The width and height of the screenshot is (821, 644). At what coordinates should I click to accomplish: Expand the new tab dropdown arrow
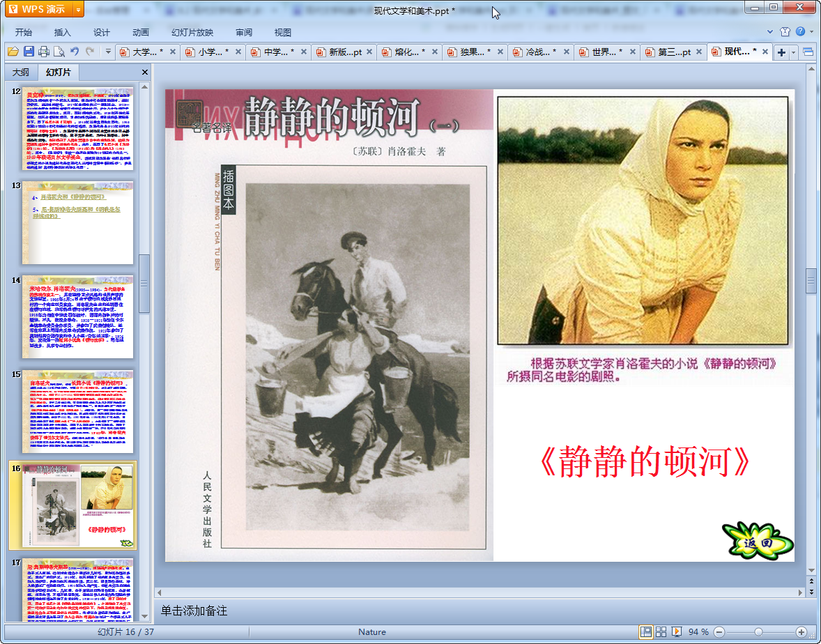(x=793, y=52)
